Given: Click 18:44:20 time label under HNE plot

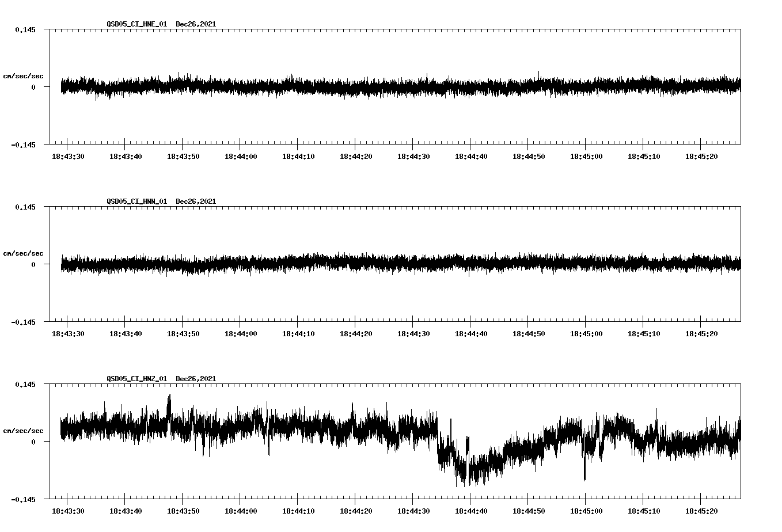Looking at the screenshot, I should point(356,157).
